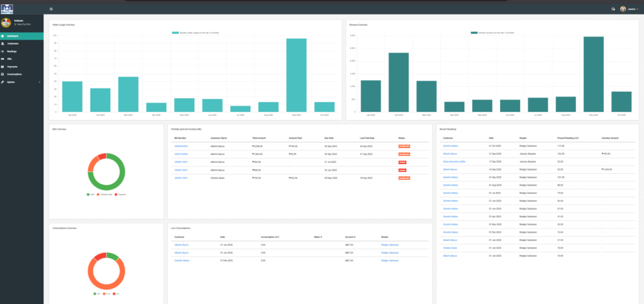Toggle the Overdue legend in Bills Overview

118,194
